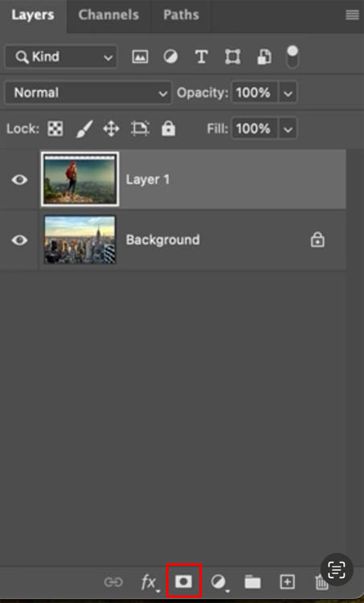Hide Layer 1 visibility eye

point(19,179)
